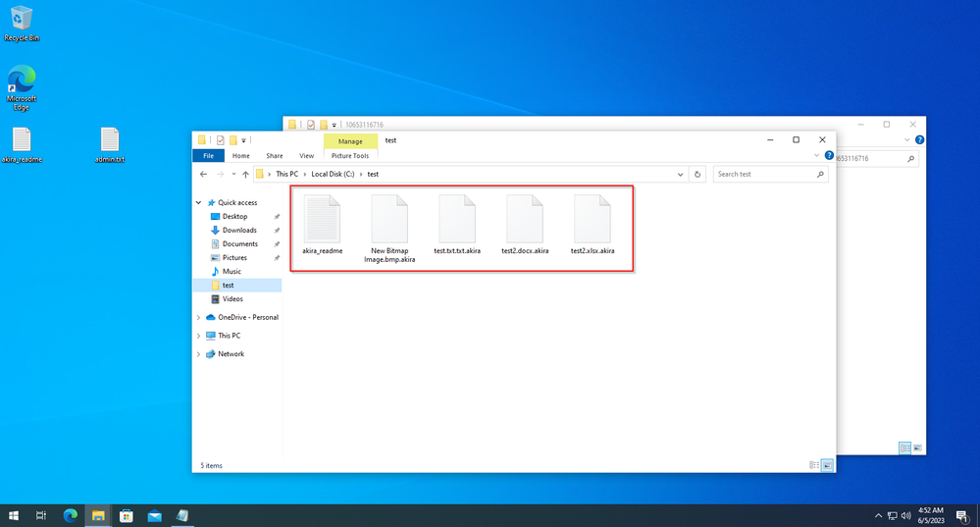
Task: Expand Network tree node
Action: click(199, 354)
